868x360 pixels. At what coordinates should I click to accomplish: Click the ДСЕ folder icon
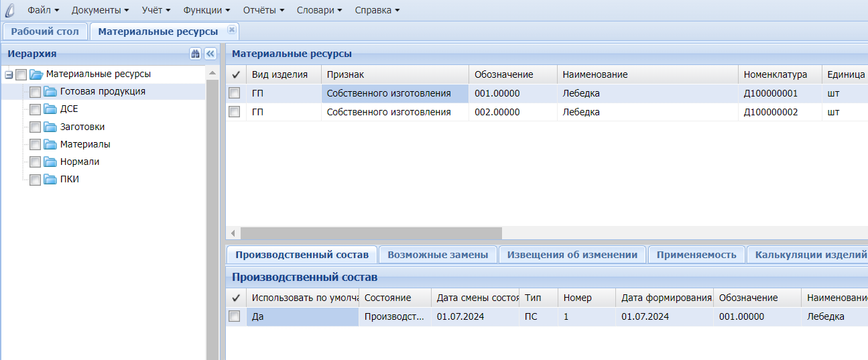(50, 109)
